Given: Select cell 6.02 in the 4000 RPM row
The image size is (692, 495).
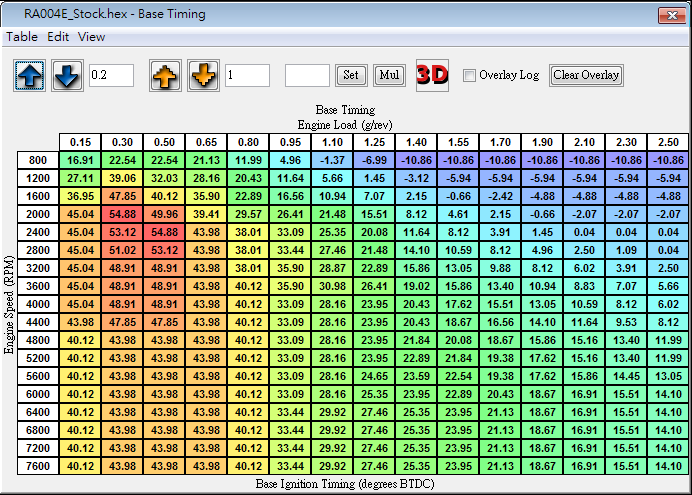Looking at the screenshot, I should [668, 304].
